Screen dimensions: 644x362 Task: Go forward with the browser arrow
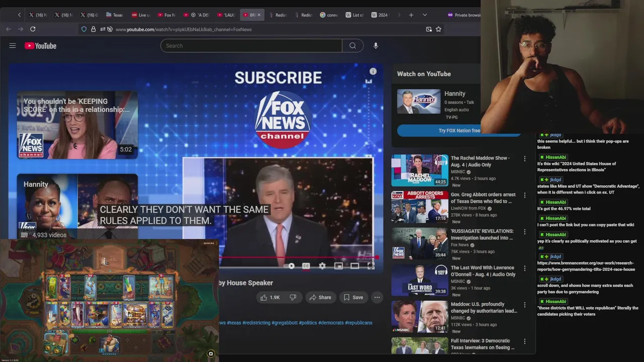click(x=21, y=29)
